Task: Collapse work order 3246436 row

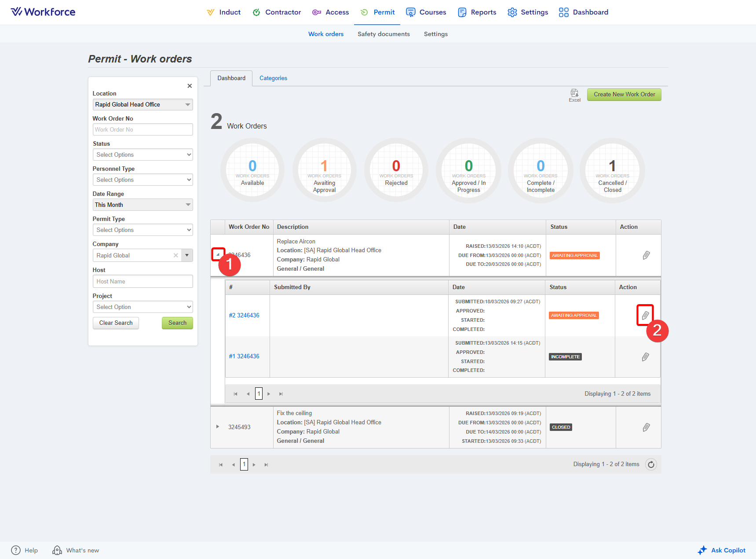Action: coord(218,254)
